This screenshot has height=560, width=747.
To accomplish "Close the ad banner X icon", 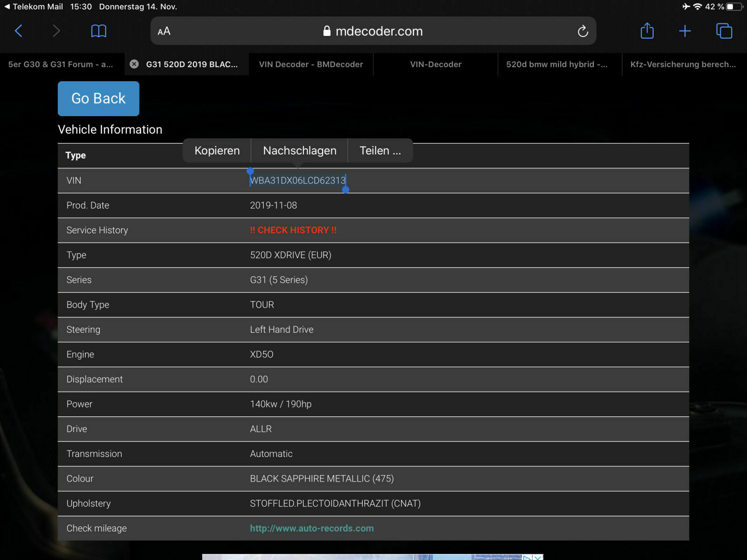I will [x=538, y=557].
